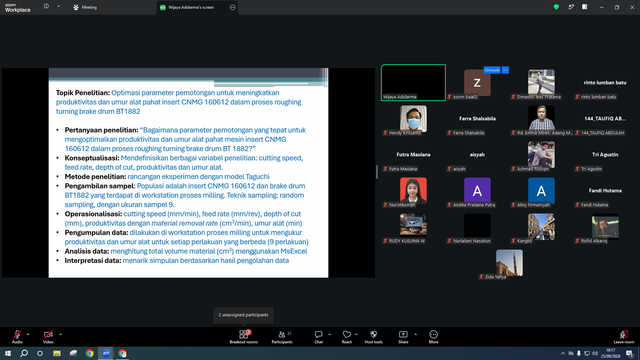
Task: Click minus icon on Wijaya Adidarma's screen tab
Action: [x=233, y=7]
